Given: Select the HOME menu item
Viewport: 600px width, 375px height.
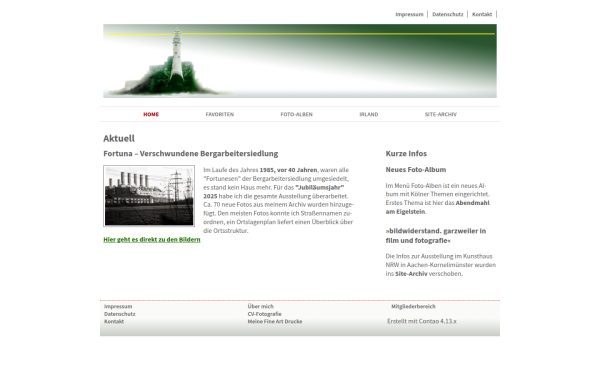Looking at the screenshot, I should click(x=151, y=114).
